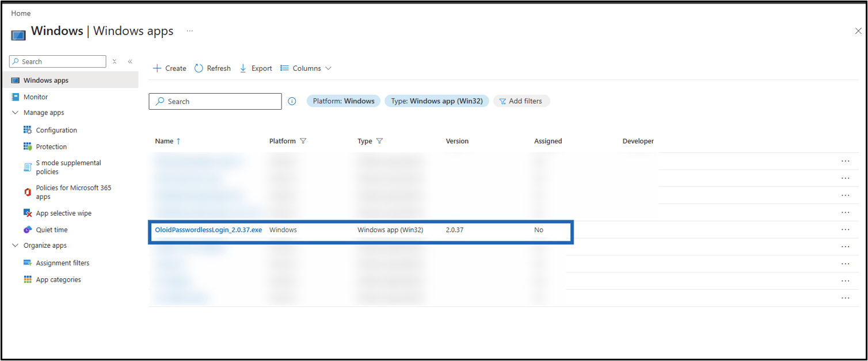Screen dimensions: 868x361
Task: Click the Type: Windows app (Win32) filter pill
Action: pyautogui.click(x=437, y=101)
